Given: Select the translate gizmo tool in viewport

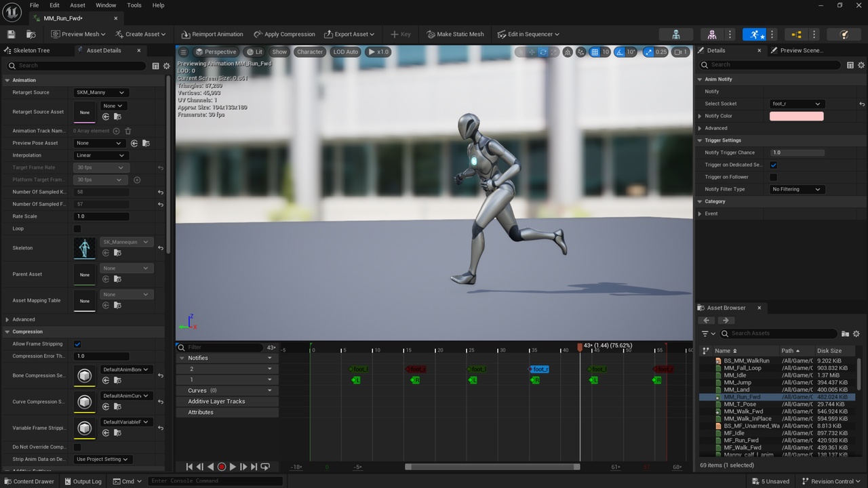Looking at the screenshot, I should pyautogui.click(x=532, y=52).
